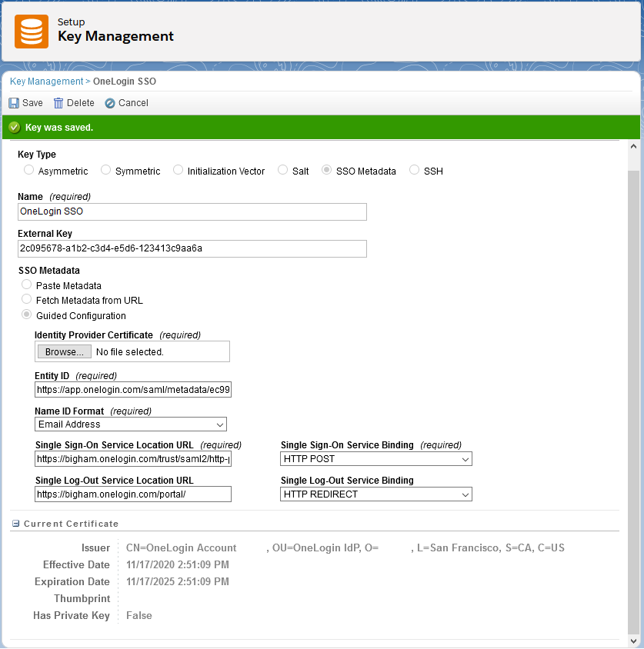Select the Asymmetric key type
Viewport: 644px width, 649px height.
click(x=29, y=170)
